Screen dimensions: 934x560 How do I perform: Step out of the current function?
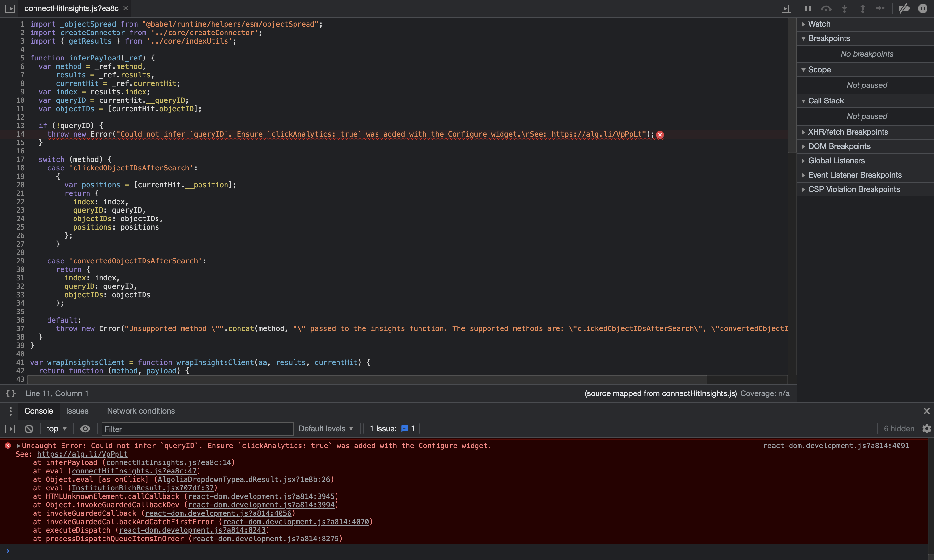tap(862, 8)
